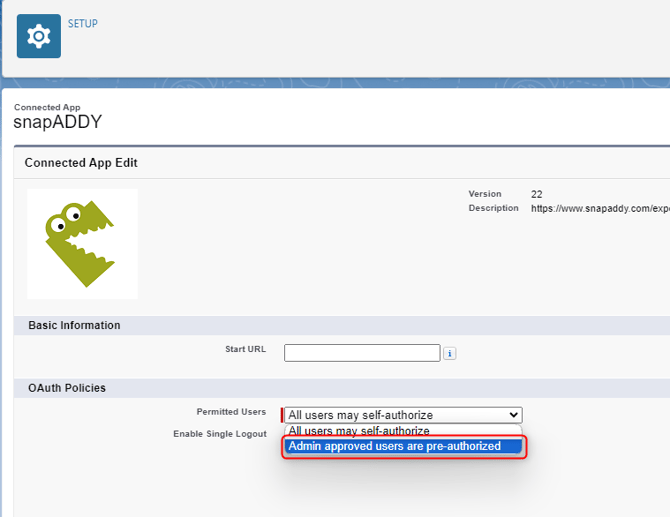
Task: Click inside the Start URL field
Action: tap(362, 353)
